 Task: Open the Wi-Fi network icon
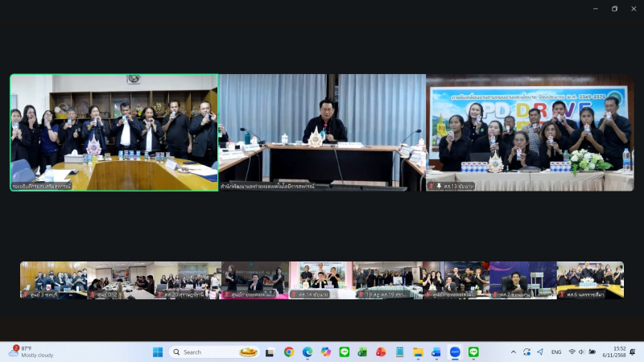point(572,352)
